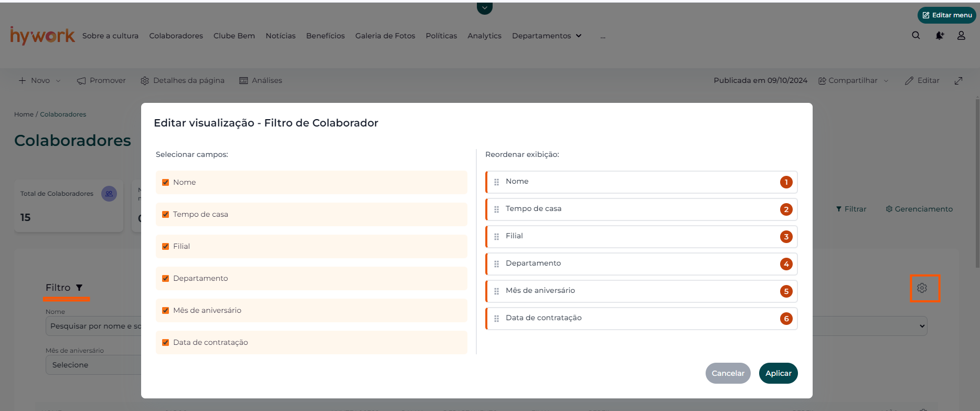Expand the Compartilhar dropdown

pyautogui.click(x=854, y=81)
